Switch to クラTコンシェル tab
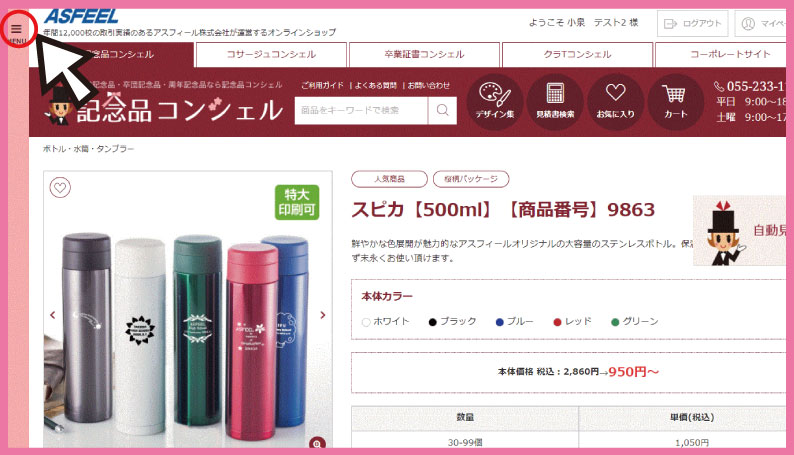 (x=577, y=55)
